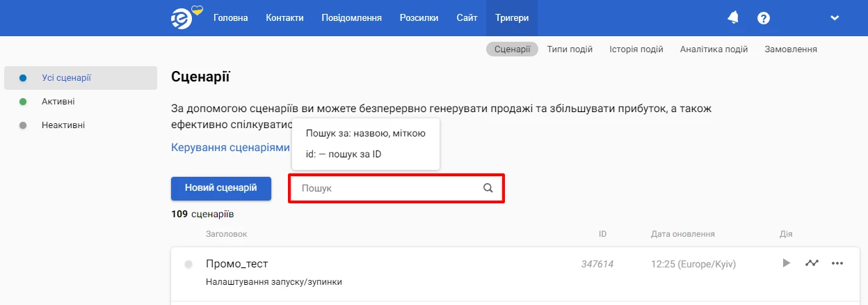Open the notifications bell
This screenshot has height=305, width=868.
(733, 18)
